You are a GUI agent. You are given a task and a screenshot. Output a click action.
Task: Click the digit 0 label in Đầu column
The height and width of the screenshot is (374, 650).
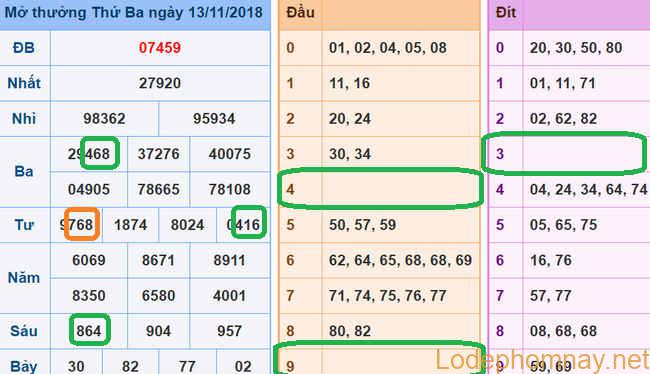[x=290, y=48]
